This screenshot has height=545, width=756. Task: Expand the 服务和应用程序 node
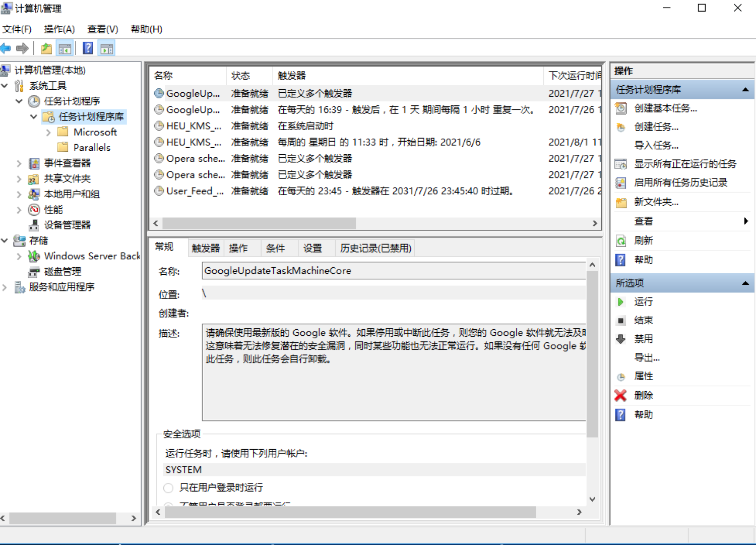coord(5,287)
